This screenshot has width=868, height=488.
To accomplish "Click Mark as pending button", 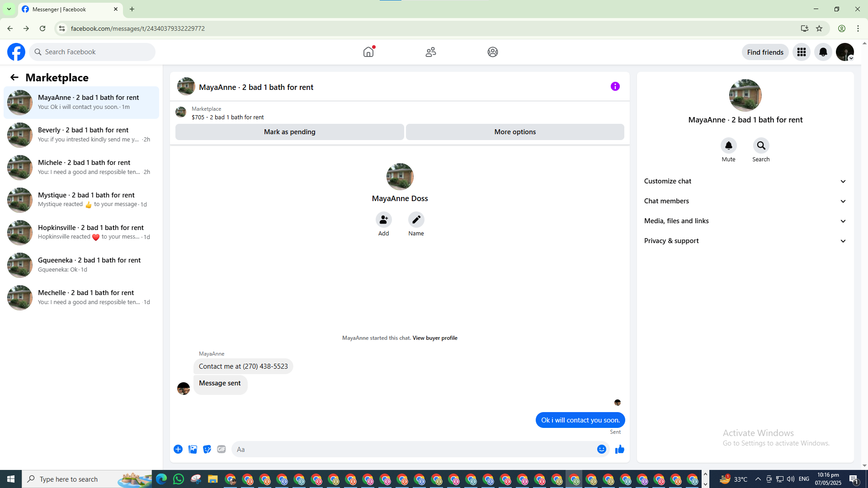I will click(x=289, y=132).
